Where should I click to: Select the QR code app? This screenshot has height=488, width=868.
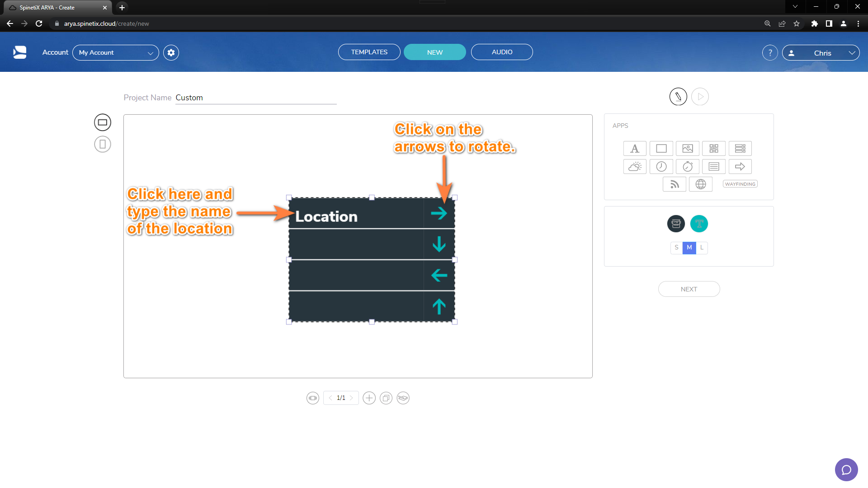714,148
